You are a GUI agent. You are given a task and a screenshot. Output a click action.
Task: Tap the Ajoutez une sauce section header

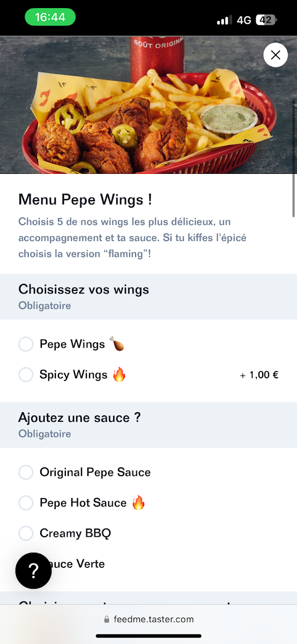click(148, 425)
